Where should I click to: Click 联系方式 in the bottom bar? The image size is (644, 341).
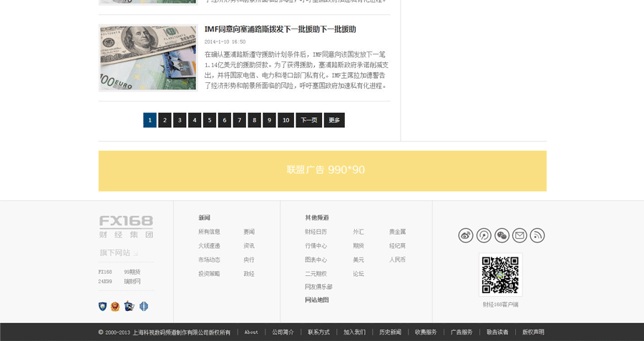[318, 332]
